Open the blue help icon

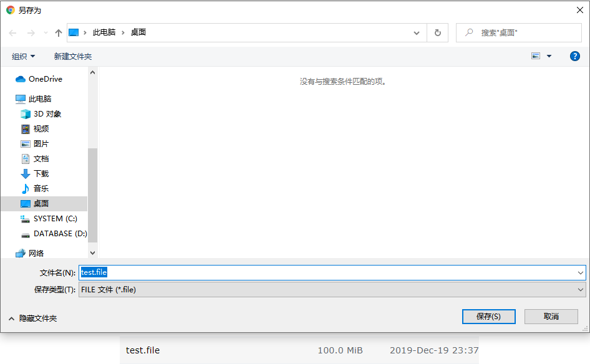574,55
